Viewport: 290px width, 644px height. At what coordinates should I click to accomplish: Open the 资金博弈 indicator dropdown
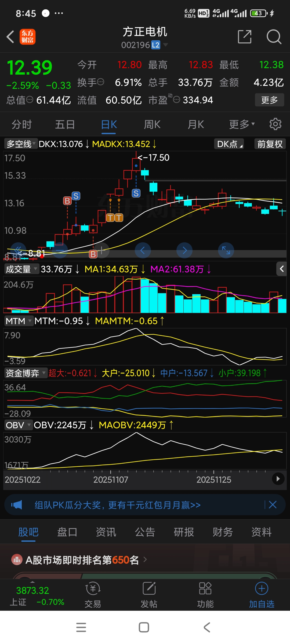coord(26,373)
